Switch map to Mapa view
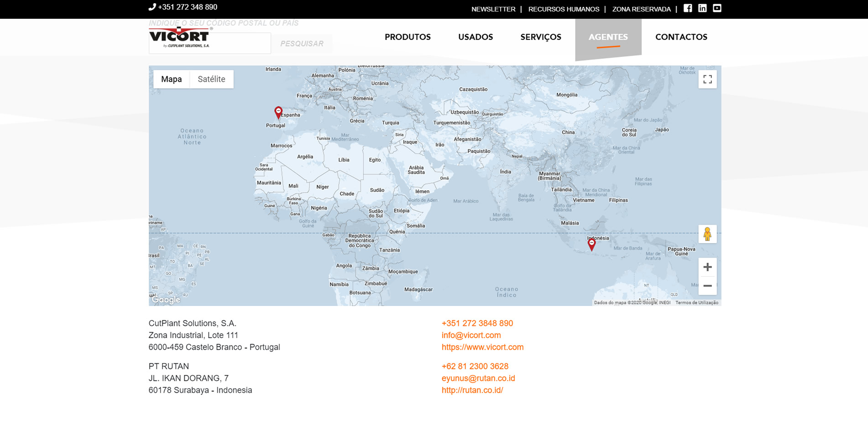The height and width of the screenshot is (425, 868). click(x=171, y=79)
